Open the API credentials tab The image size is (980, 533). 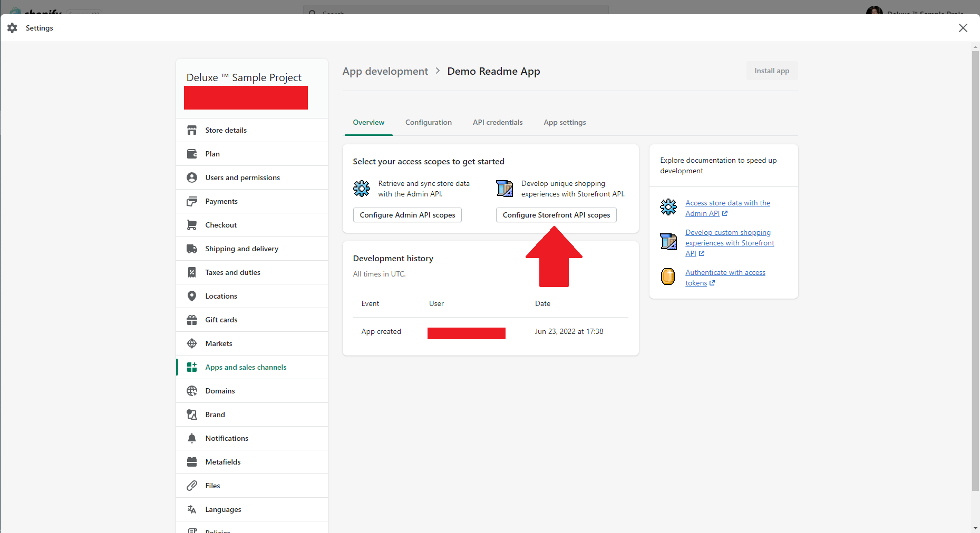[498, 122]
